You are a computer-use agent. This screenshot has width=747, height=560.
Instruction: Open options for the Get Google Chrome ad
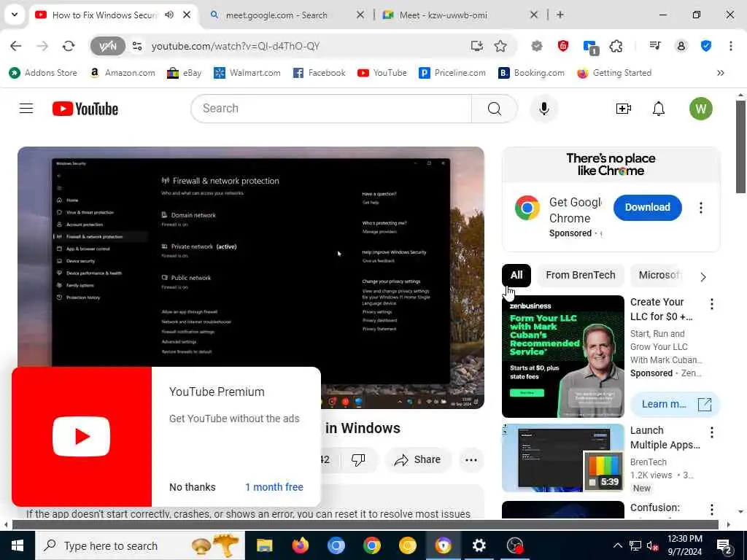(x=701, y=208)
